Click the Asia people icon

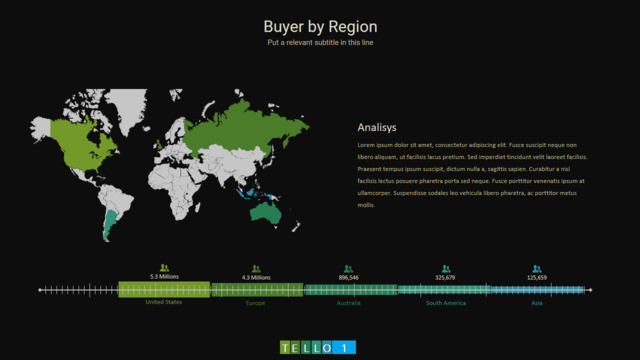[537, 269]
